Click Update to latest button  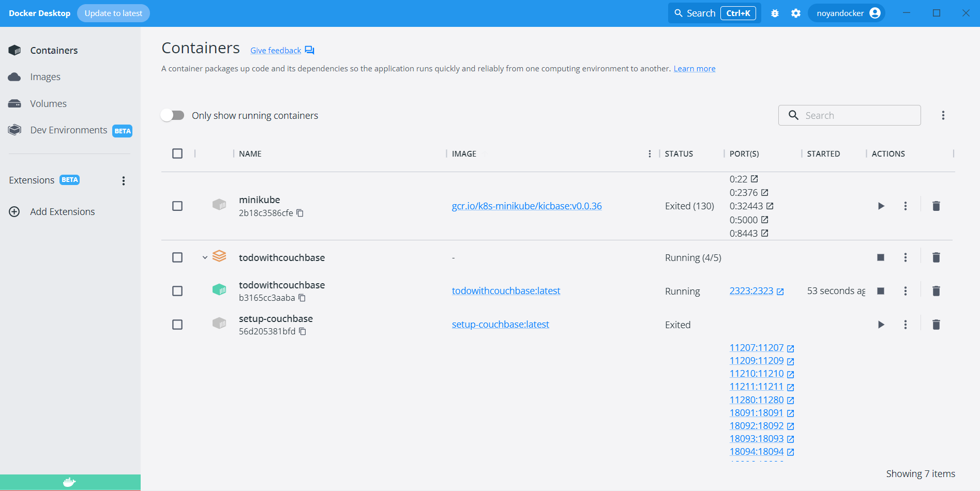point(113,13)
